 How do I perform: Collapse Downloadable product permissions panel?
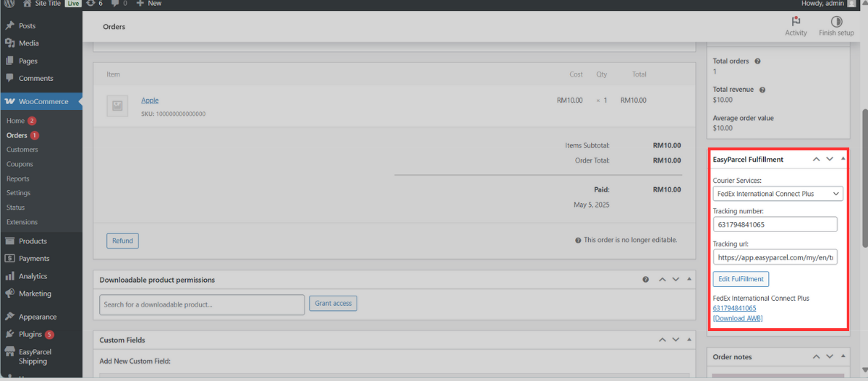(x=689, y=280)
